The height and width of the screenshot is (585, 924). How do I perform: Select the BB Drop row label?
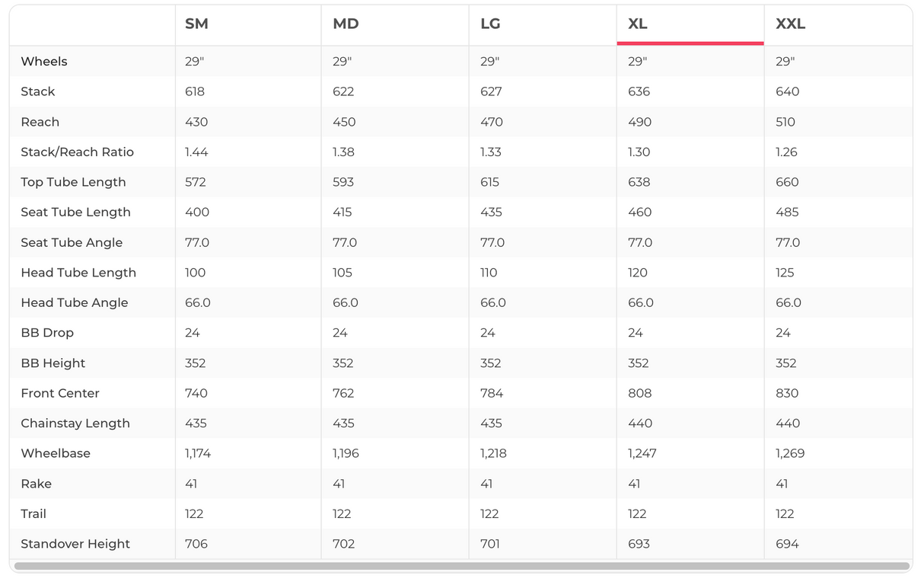[47, 333]
